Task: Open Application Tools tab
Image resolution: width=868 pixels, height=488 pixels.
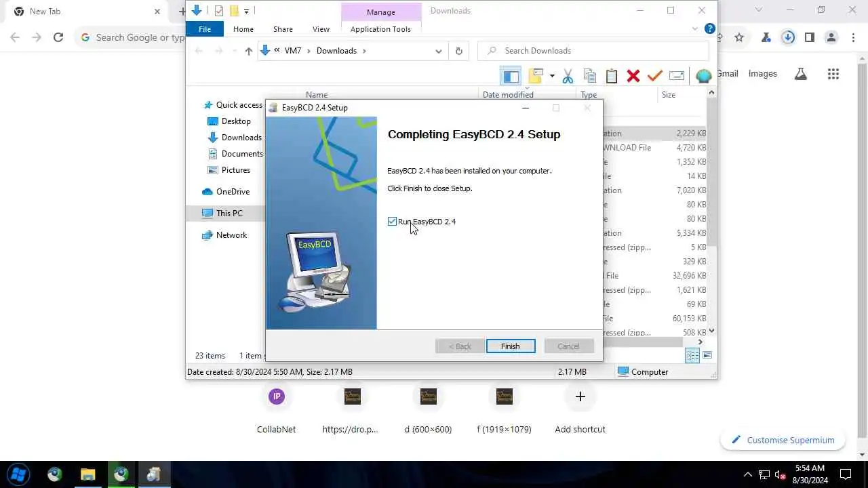Action: pos(380,29)
